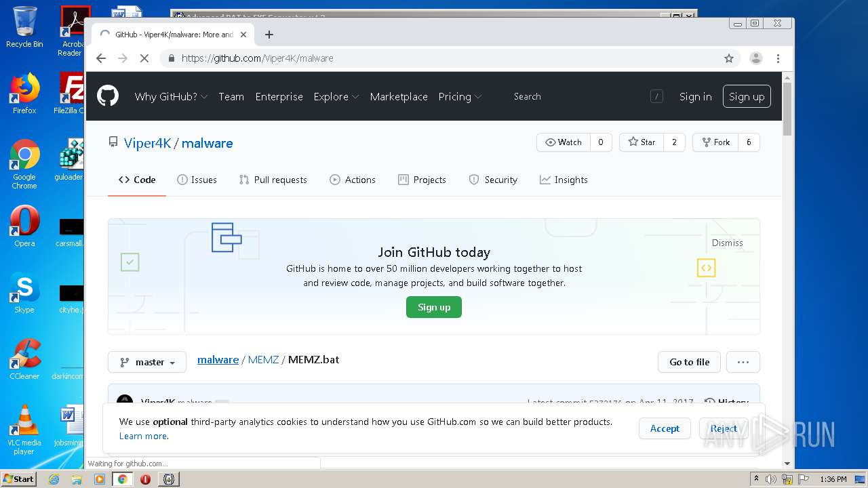Viewport: 868px width, 488px height.
Task: Click Windows Explorer taskbar icon
Action: pos(77,479)
